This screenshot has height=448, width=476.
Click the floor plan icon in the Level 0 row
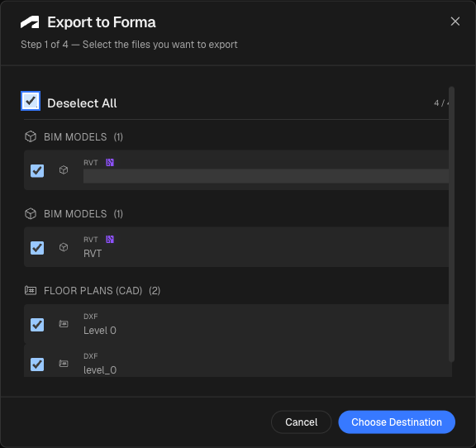[x=64, y=324]
